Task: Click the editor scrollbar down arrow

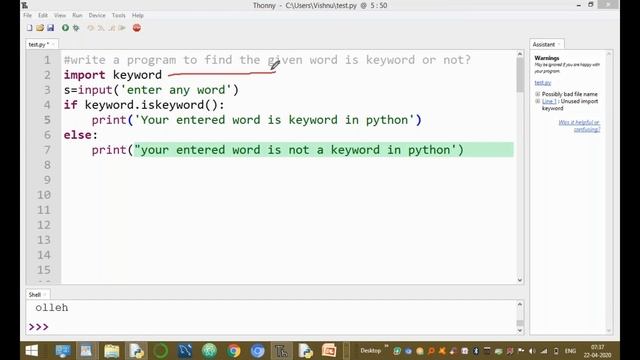Action: [520, 280]
